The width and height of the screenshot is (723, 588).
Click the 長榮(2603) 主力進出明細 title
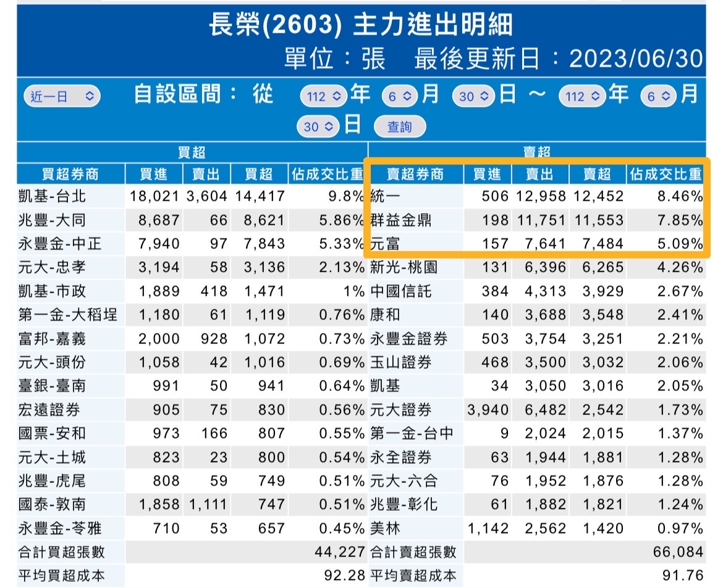[x=361, y=25]
